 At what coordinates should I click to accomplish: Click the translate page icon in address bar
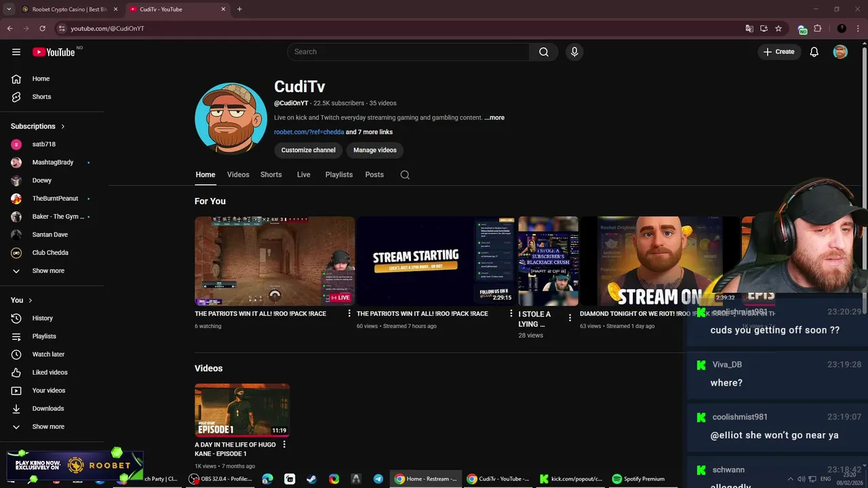[x=749, y=28]
